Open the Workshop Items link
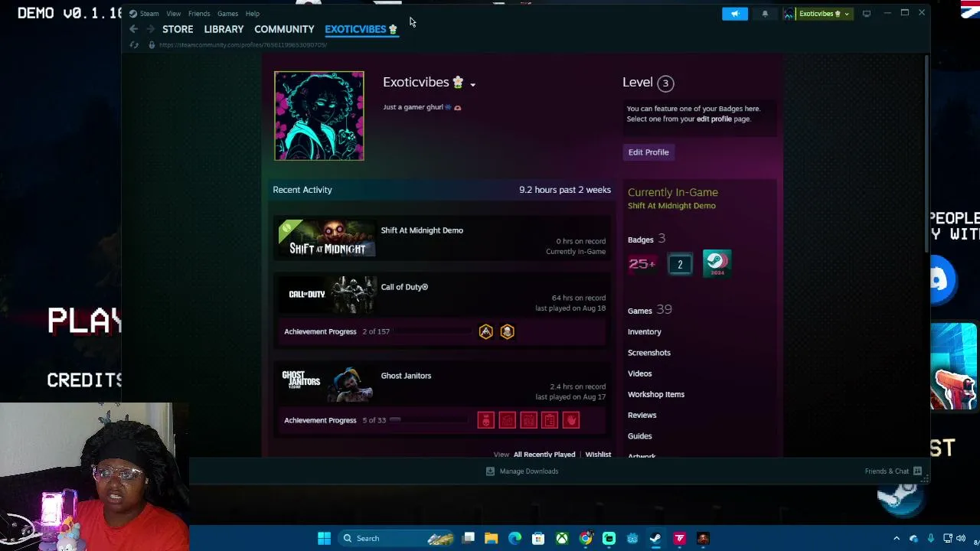Viewport: 980px width, 551px height. (x=656, y=394)
